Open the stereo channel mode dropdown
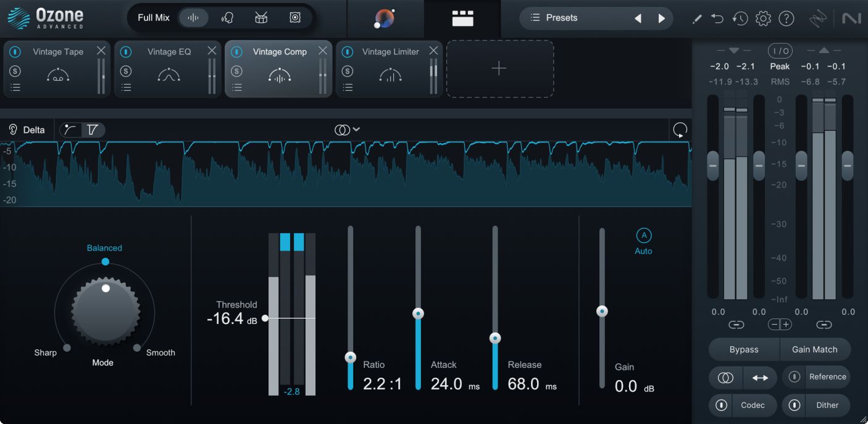The width and height of the screenshot is (868, 424). (x=348, y=130)
